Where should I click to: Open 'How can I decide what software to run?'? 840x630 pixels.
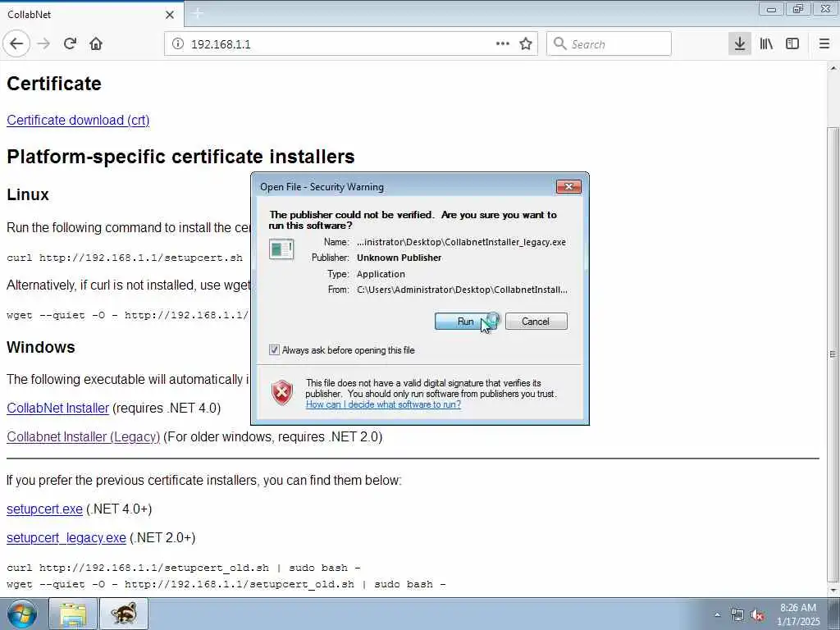383,404
